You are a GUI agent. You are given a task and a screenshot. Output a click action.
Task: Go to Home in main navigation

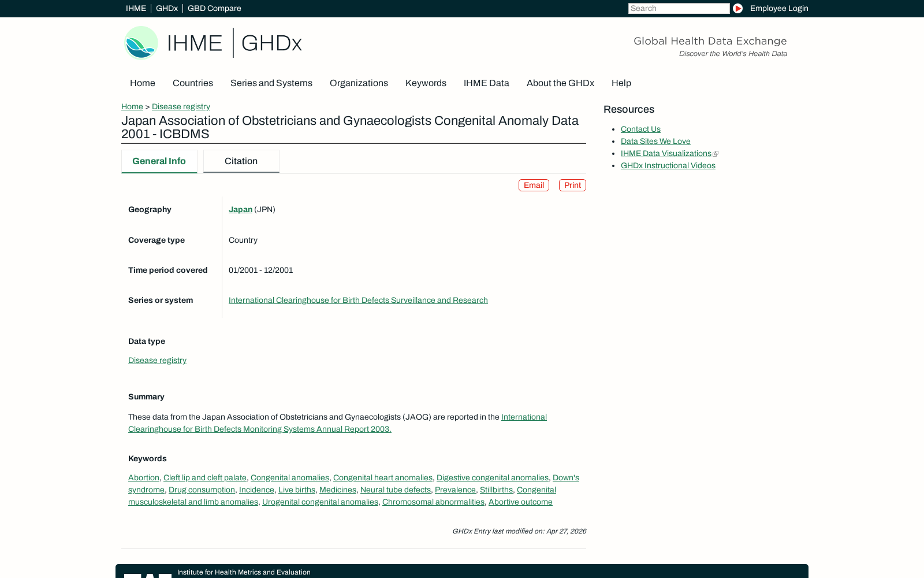(x=143, y=83)
